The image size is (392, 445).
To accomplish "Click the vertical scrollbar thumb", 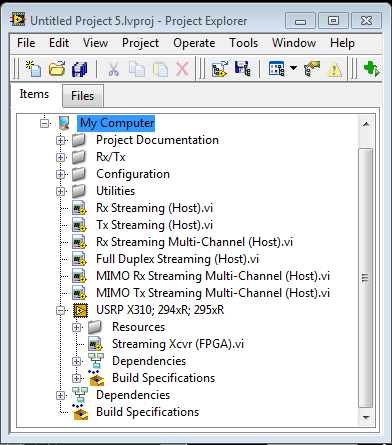I will [x=366, y=278].
